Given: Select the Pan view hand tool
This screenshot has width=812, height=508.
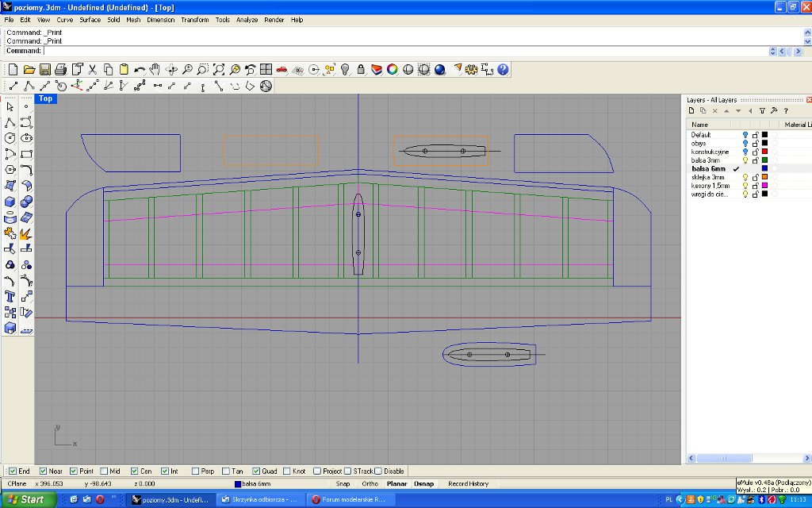Looking at the screenshot, I should coord(155,70).
